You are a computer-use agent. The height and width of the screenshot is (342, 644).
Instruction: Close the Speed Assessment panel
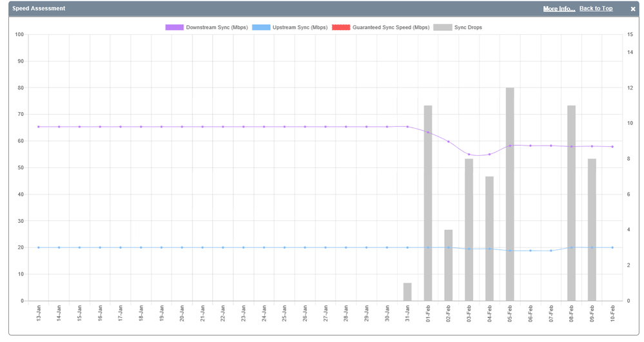click(x=632, y=9)
